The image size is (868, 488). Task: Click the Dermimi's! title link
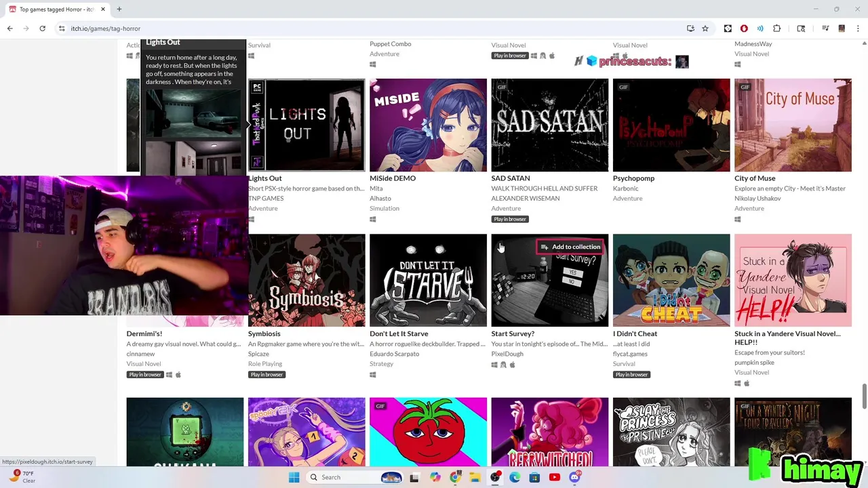coord(144,333)
